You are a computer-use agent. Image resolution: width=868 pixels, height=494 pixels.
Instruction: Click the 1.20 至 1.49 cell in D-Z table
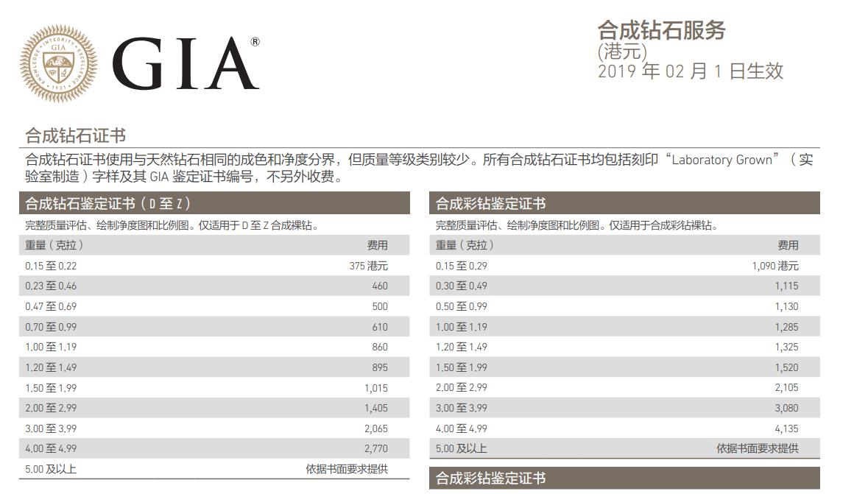(51, 367)
